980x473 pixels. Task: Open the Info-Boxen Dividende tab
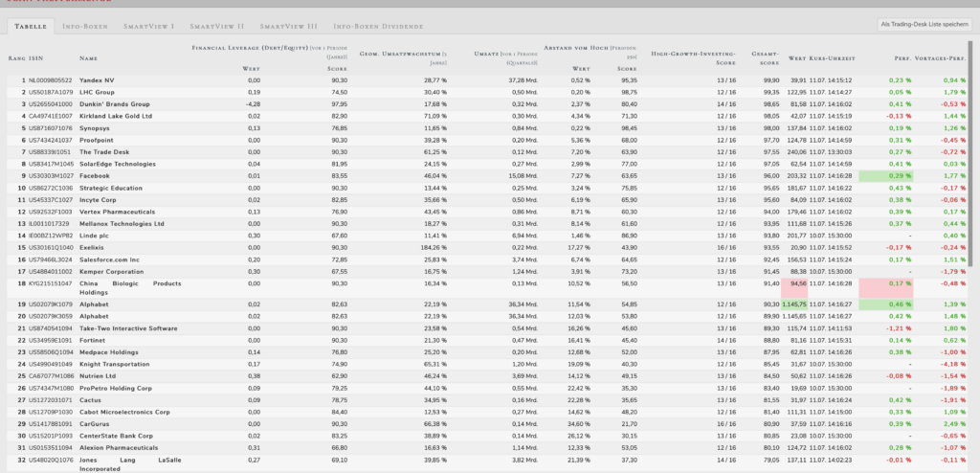tap(378, 26)
